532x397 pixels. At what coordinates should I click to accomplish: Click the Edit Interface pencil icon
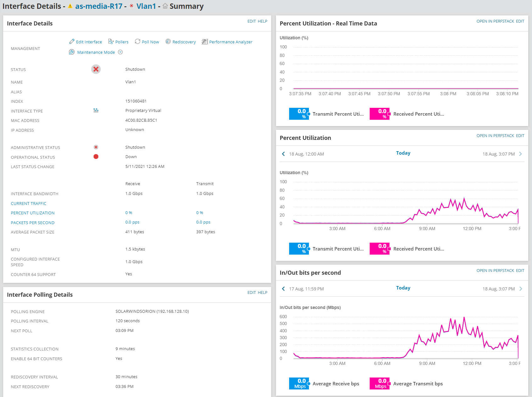72,41
